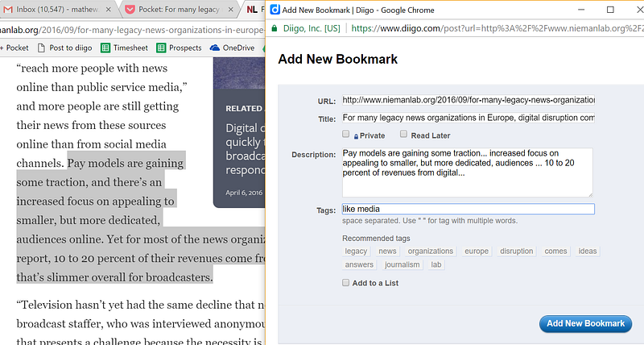Click the blue Add New Bookmark button
Image resolution: width=644 pixels, height=345 pixels.
coord(586,323)
